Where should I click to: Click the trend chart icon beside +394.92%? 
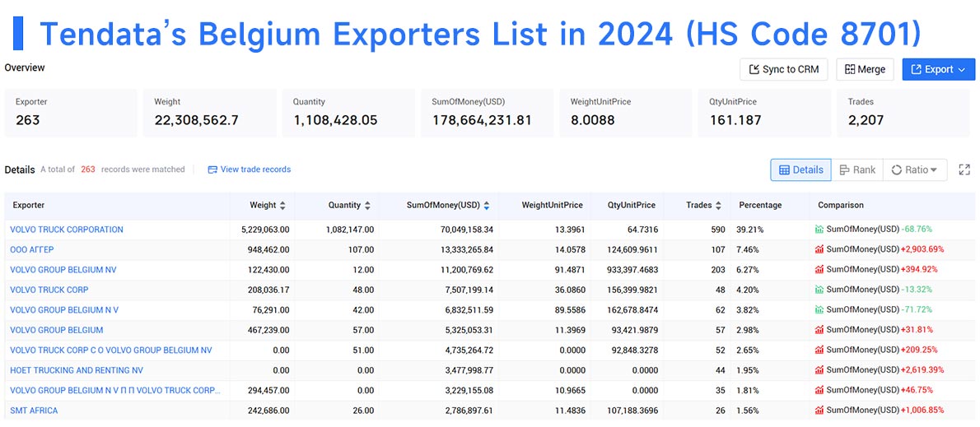click(819, 270)
